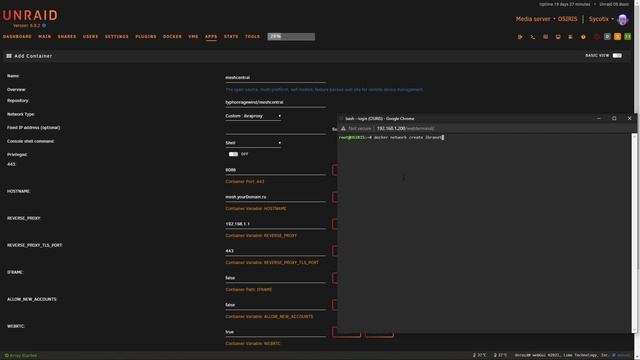The image size is (640, 360).
Task: Click the logout icon in the header toolbar
Action: (x=520, y=37)
